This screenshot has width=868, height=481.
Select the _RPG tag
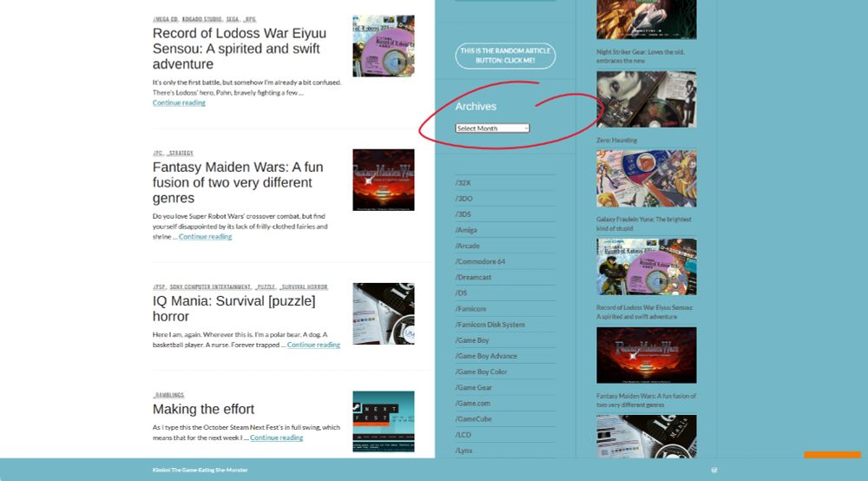pyautogui.click(x=250, y=19)
